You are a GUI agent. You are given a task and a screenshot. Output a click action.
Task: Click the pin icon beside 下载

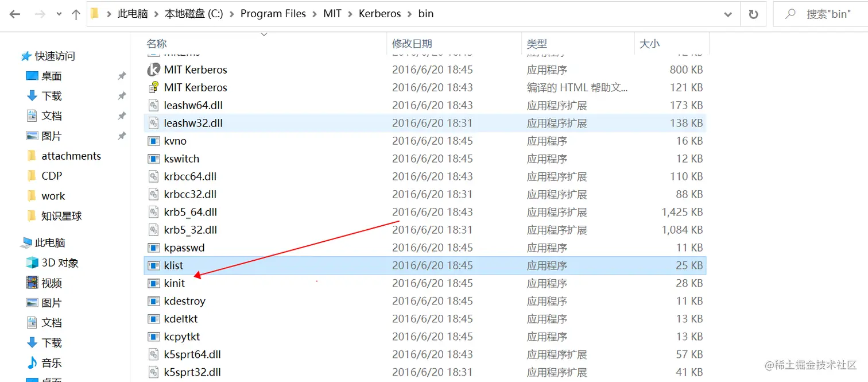click(x=122, y=96)
